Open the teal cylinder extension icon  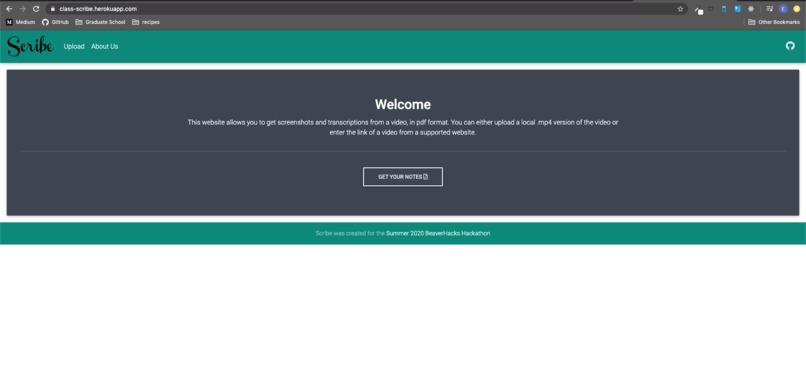click(x=724, y=9)
